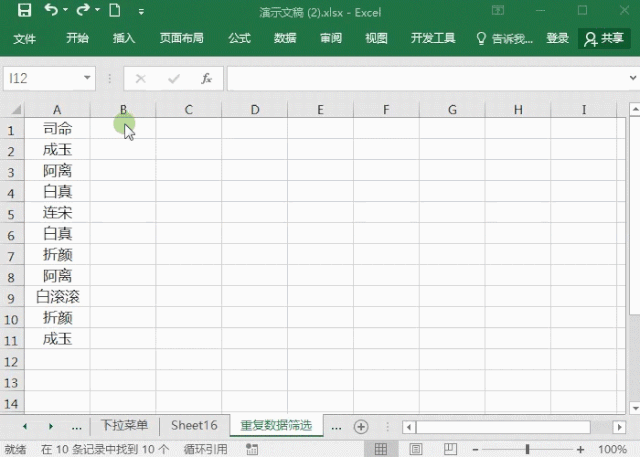Show hidden sheets left of 下拉菜单
640x457 pixels.
coord(76,428)
